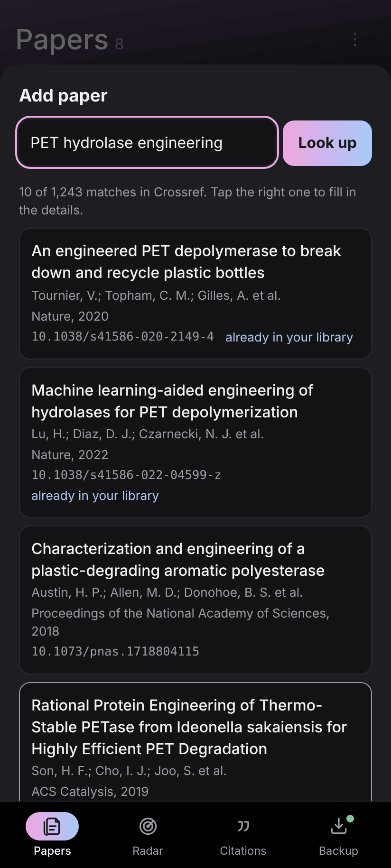Tap 'already in your library' beside Tournier DOI
The height and width of the screenshot is (868, 391).
click(289, 337)
